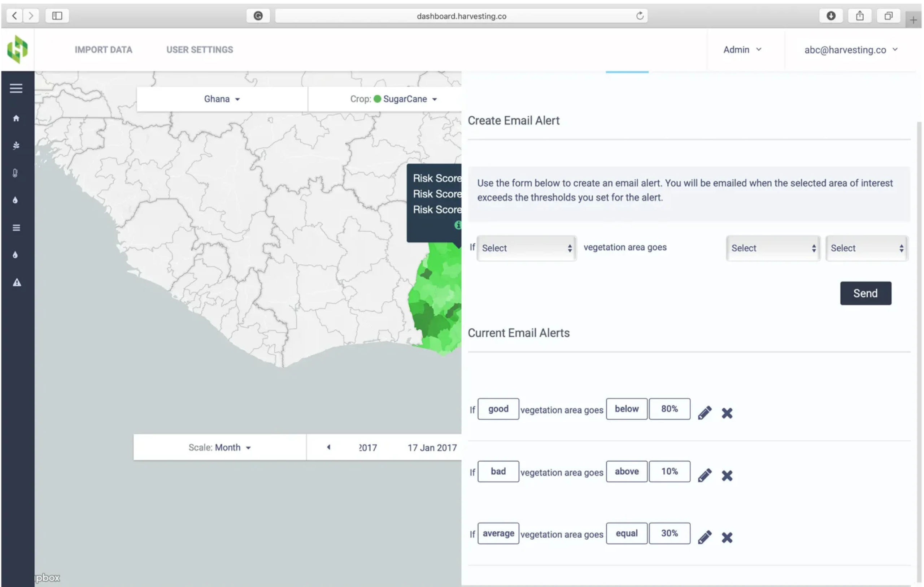Image resolution: width=924 pixels, height=587 pixels.
Task: Delete the average vegetation equal 30% alert
Action: [x=727, y=538]
